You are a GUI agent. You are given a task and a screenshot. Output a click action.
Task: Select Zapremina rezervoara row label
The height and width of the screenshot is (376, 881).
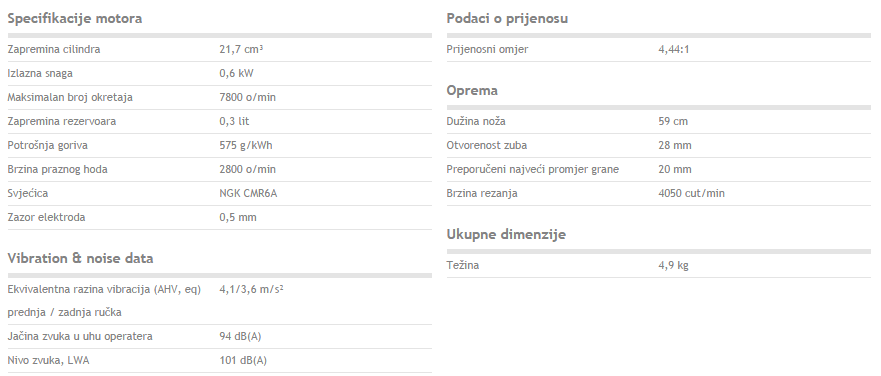pos(62,121)
